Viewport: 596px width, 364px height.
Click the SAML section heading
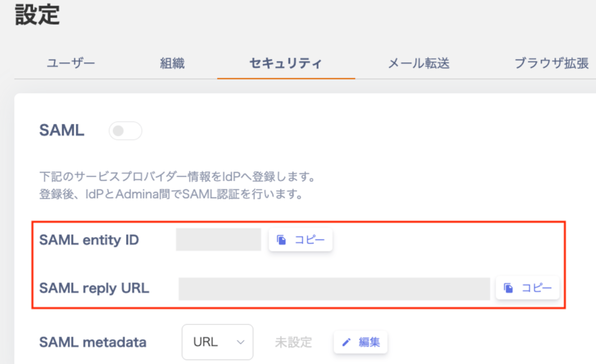point(62,130)
